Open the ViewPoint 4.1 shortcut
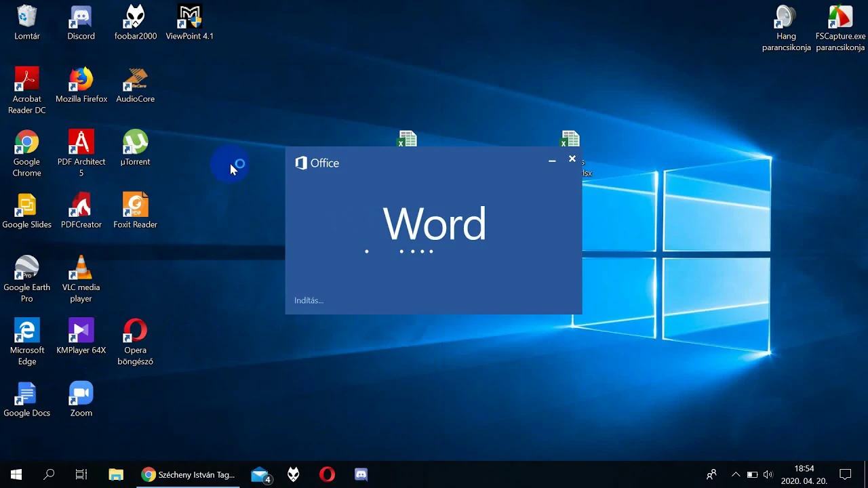The height and width of the screenshot is (488, 868). coord(189,23)
